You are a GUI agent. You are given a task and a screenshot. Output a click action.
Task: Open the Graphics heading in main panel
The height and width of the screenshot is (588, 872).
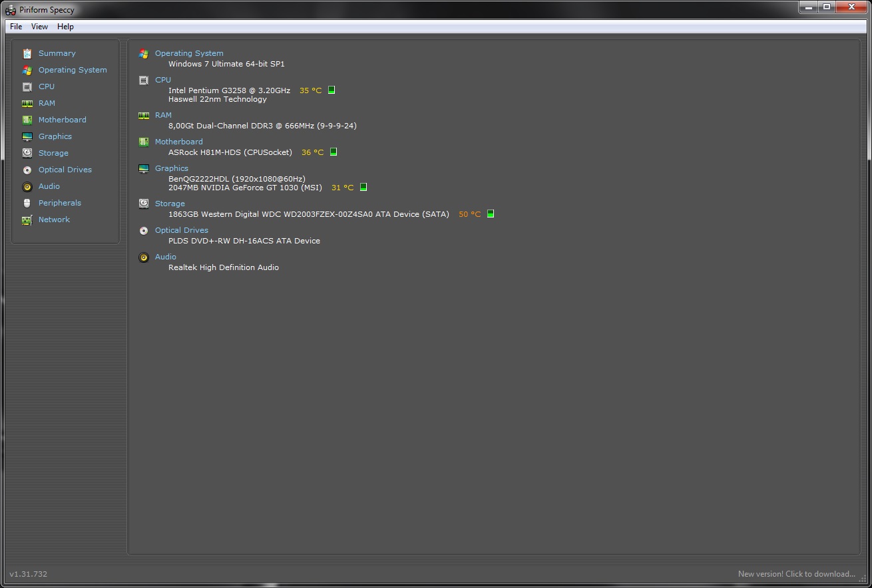point(172,168)
